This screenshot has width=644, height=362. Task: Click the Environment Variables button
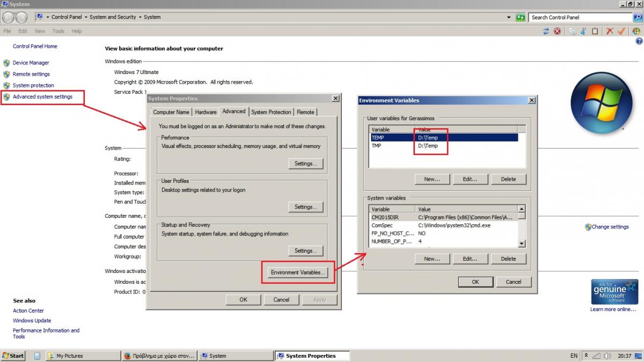click(298, 272)
